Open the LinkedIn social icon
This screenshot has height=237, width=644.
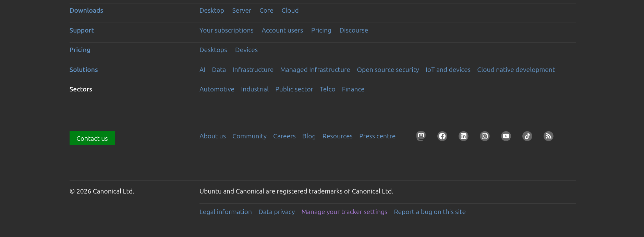click(x=463, y=136)
